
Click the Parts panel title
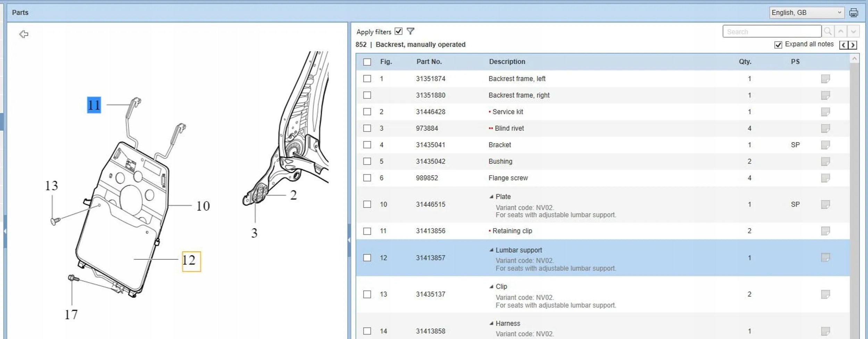click(20, 13)
